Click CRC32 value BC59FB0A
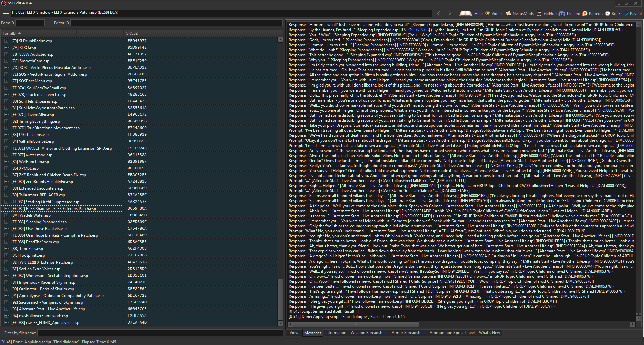The width and height of the screenshot is (644, 345). (137, 209)
